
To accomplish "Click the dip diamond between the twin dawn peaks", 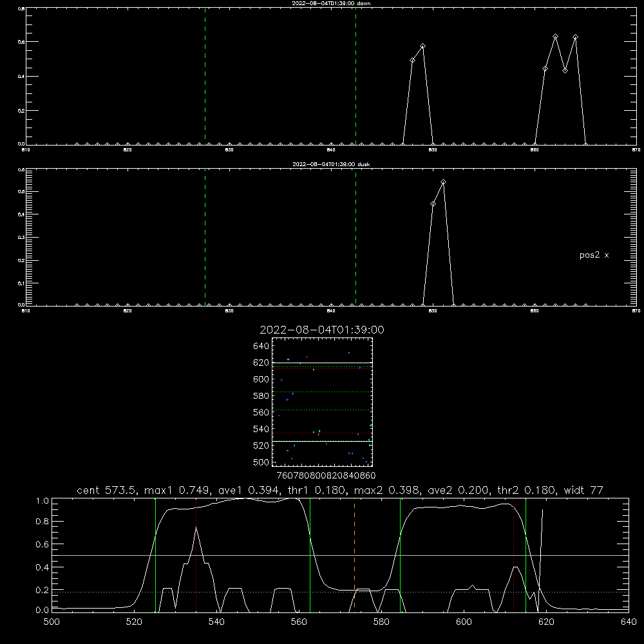I will point(565,70).
